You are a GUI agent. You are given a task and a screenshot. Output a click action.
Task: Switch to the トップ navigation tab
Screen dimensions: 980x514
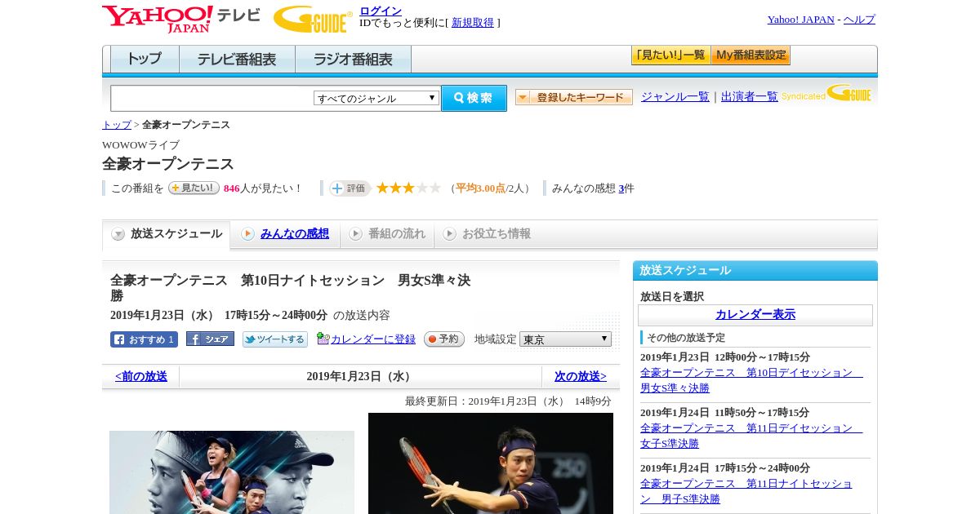pos(145,60)
